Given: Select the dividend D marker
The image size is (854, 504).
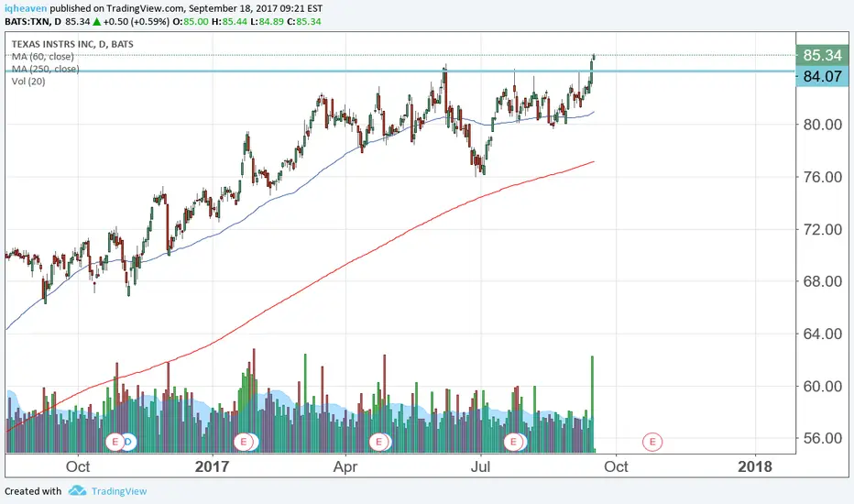Looking at the screenshot, I should 129,442.
